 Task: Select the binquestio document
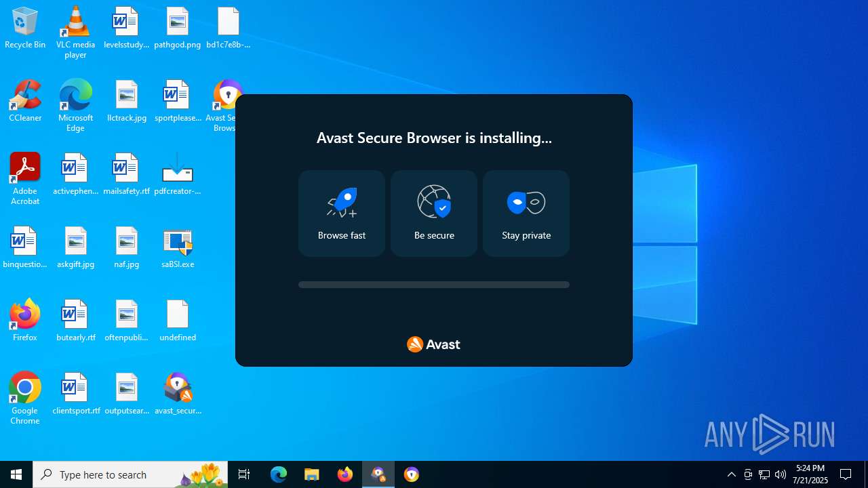point(25,248)
